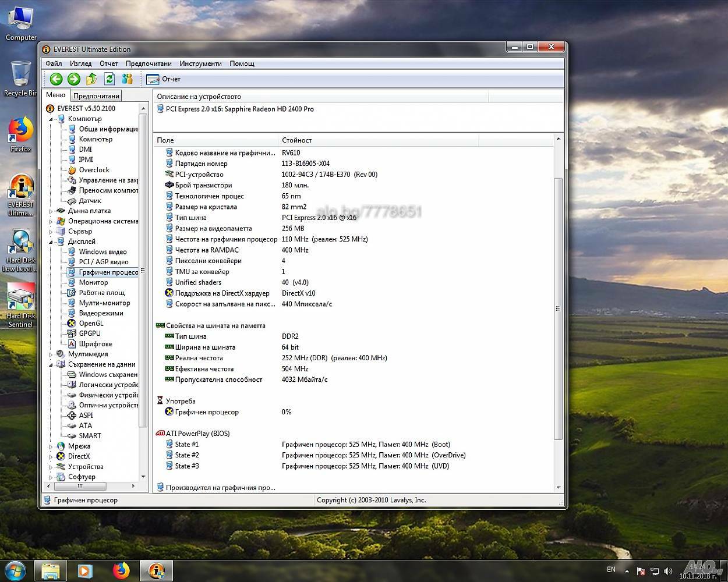This screenshot has width=728, height=582.
Task: Collapse the Дисплей tree node
Action: [x=51, y=242]
